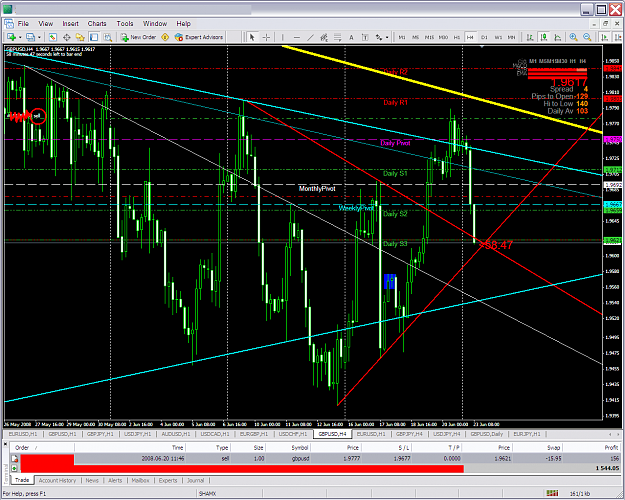This screenshot has width=625, height=500.
Task: Switch chart to D1 timeframe
Action: tap(484, 37)
